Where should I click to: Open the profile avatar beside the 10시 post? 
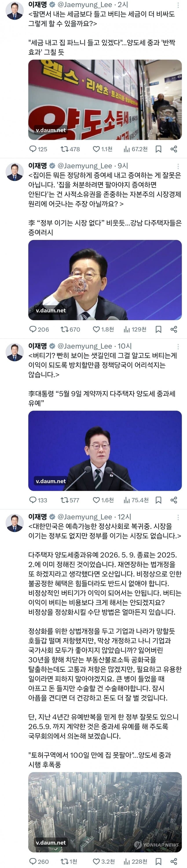(15, 352)
